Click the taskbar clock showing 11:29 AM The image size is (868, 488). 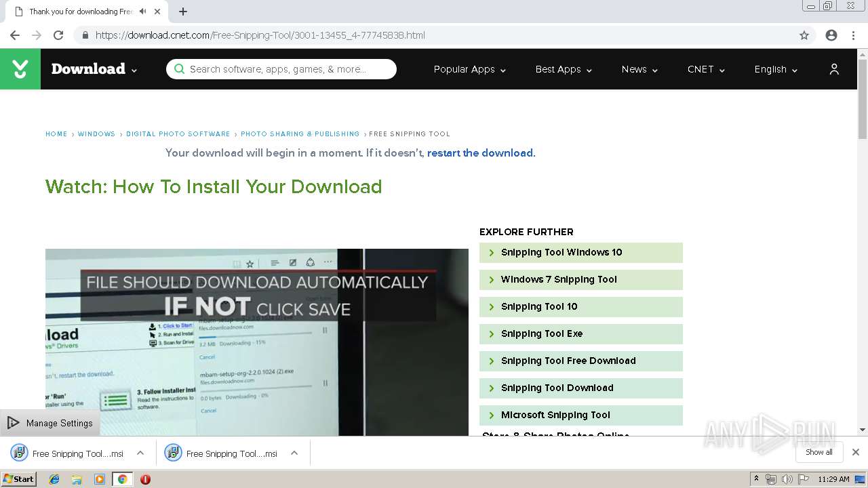[x=833, y=479]
